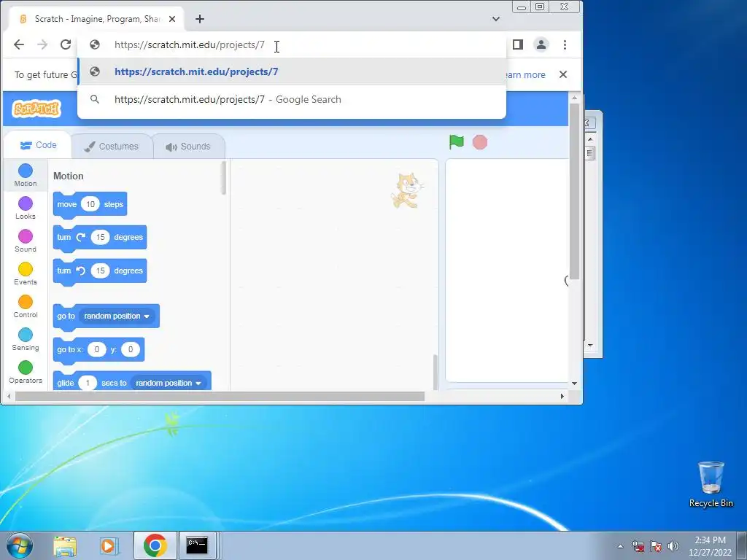Click the block palette vertical scrollbar
Viewport: 747px width, 560px height.
[x=223, y=178]
